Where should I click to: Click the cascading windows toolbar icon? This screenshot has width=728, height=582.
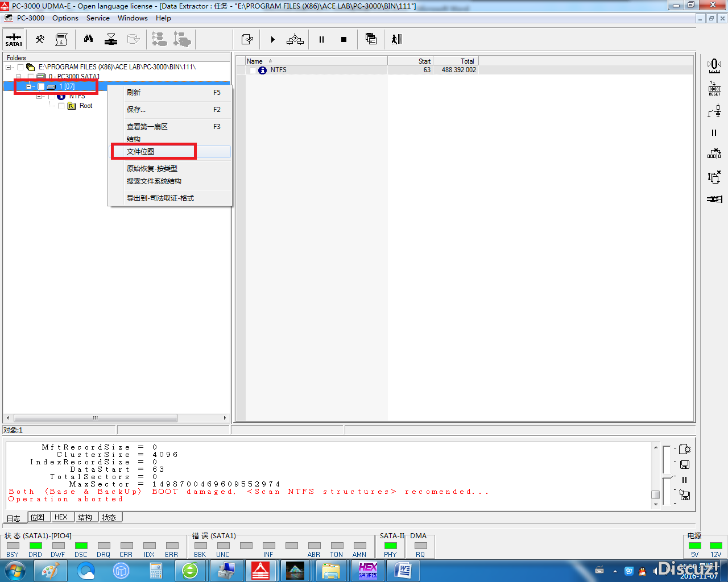(x=371, y=39)
